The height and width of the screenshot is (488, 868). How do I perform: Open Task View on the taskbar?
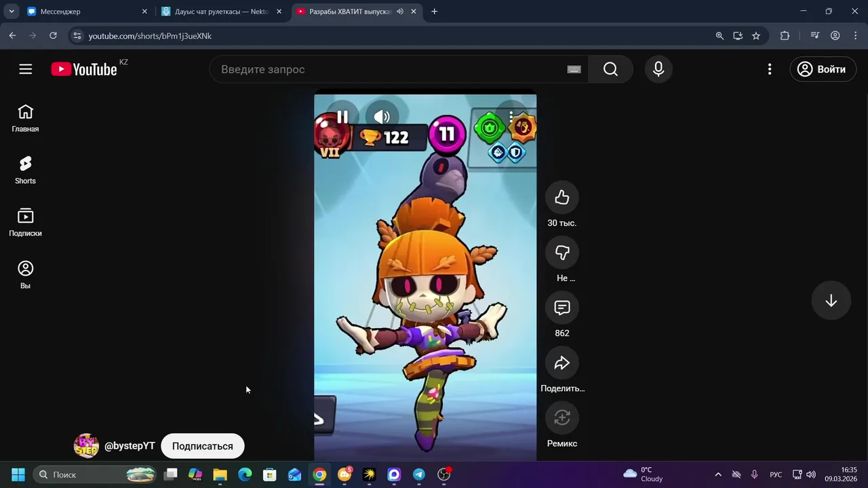[x=171, y=474]
